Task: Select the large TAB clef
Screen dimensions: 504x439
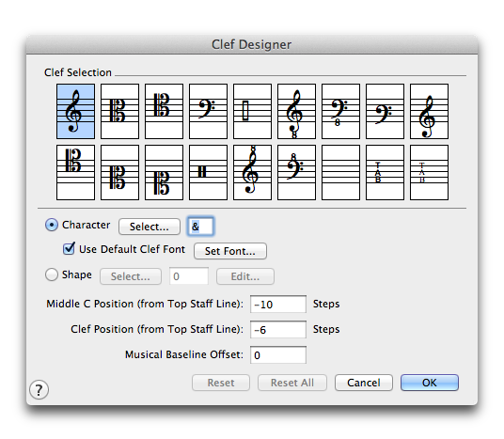Action: [386, 172]
